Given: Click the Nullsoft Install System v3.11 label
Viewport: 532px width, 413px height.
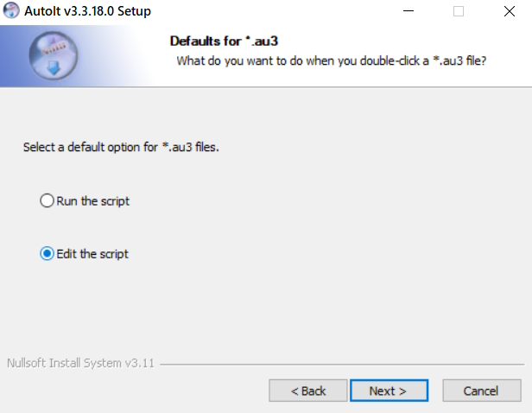Looking at the screenshot, I should [80, 363].
